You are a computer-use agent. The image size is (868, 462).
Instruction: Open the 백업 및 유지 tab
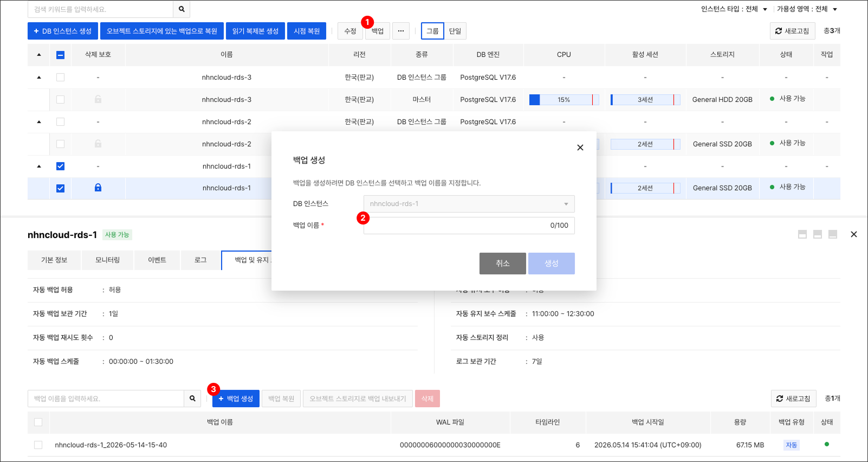247,260
